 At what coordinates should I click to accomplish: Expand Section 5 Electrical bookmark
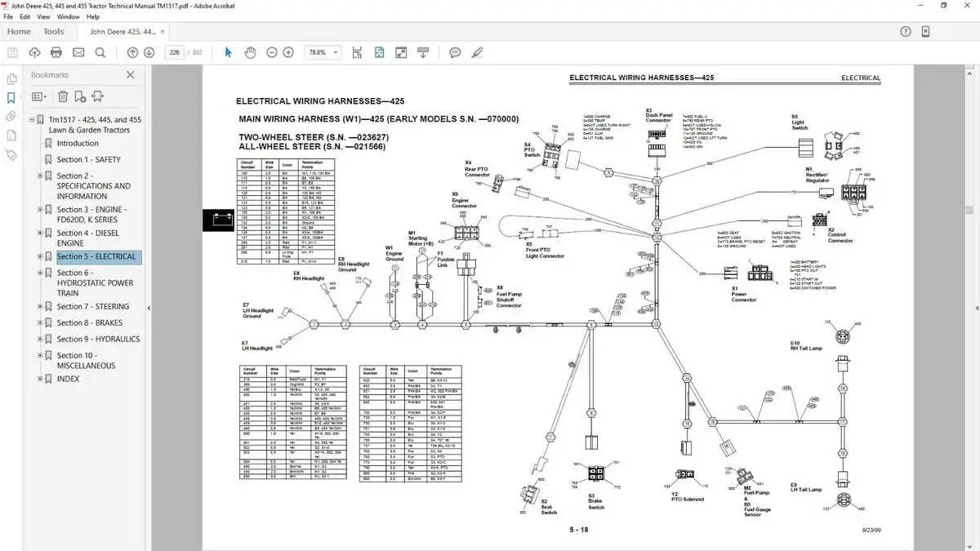pos(40,256)
